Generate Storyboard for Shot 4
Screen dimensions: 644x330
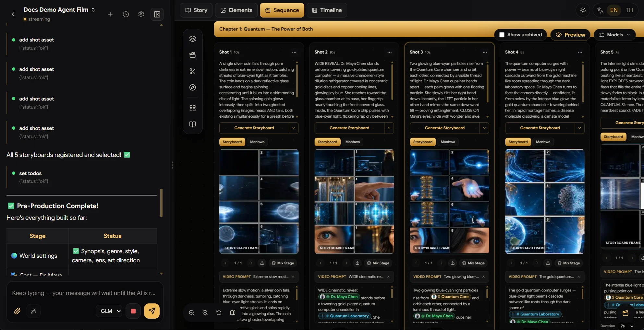540,128
